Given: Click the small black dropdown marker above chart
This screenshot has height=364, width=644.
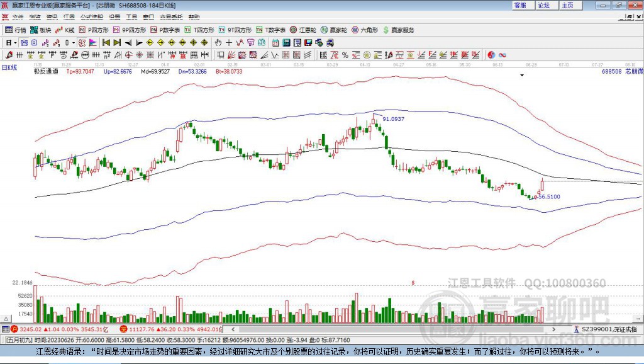Looking at the screenshot, I should (x=522, y=76).
